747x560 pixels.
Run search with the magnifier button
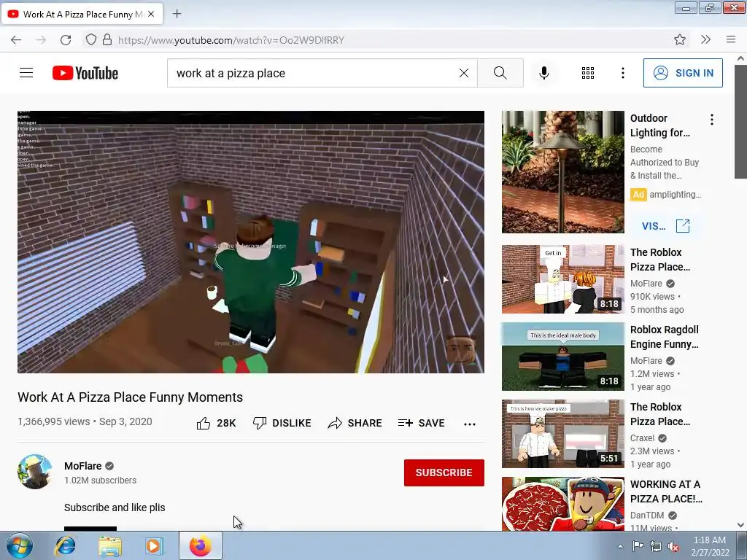point(500,73)
